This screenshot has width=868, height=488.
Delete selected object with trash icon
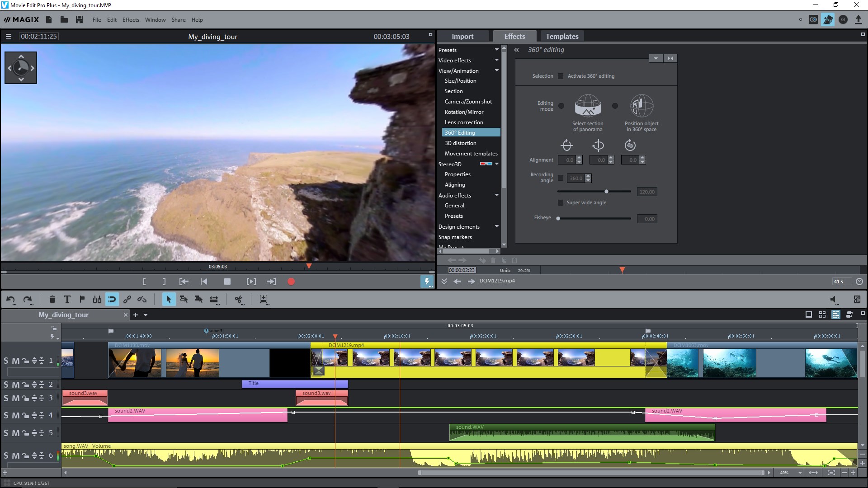52,299
